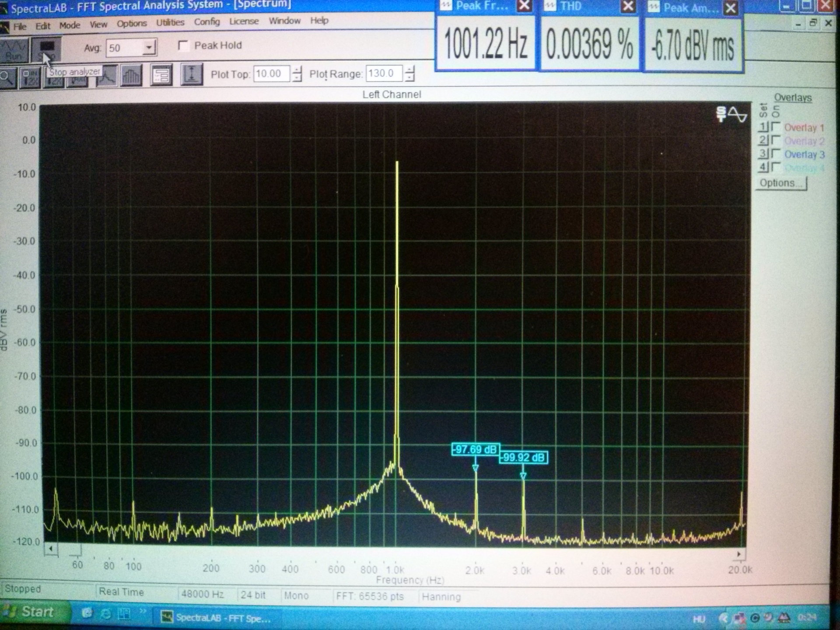Decrease Plot Range with down stepper
The image size is (840, 630).
(x=409, y=78)
